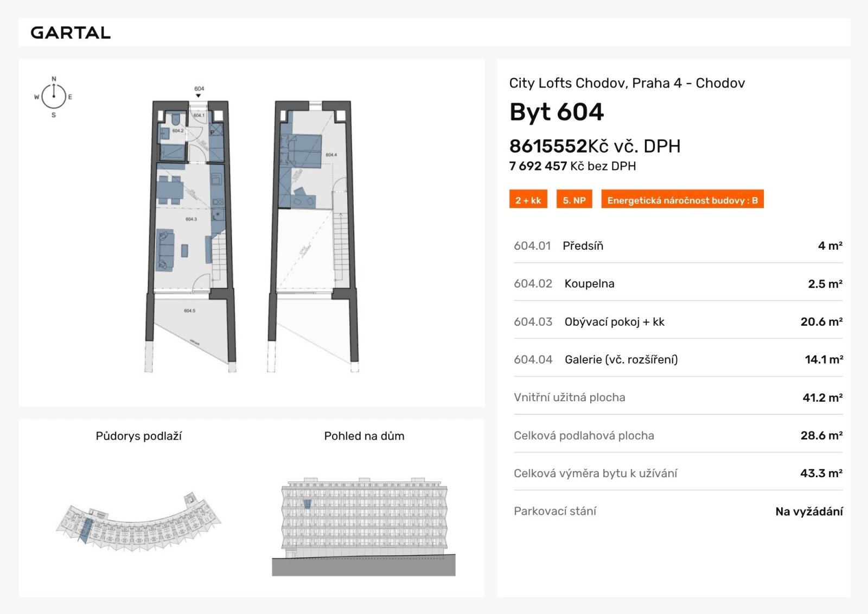Click the Byt 604 title
The image size is (868, 614).
556,112
